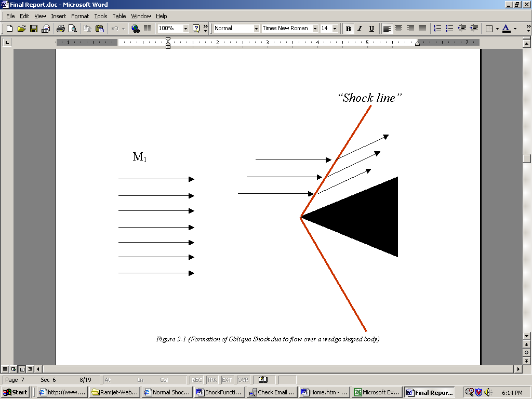This screenshot has height=399, width=532.
Task: Apply font color with the A icon
Action: [x=506, y=29]
